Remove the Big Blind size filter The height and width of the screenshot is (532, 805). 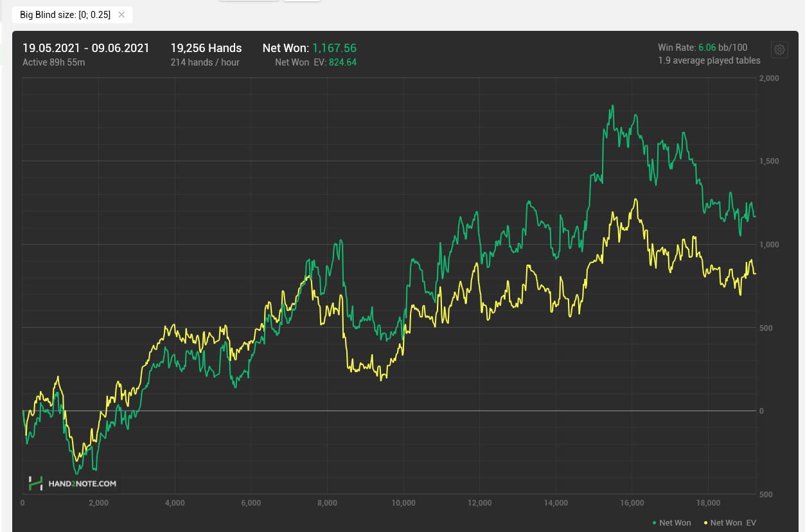click(121, 15)
